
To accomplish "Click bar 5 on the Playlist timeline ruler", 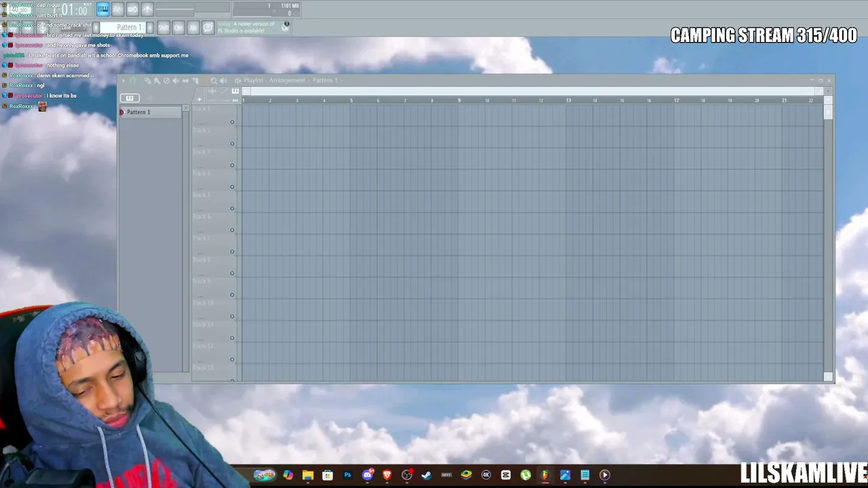I will pos(351,100).
